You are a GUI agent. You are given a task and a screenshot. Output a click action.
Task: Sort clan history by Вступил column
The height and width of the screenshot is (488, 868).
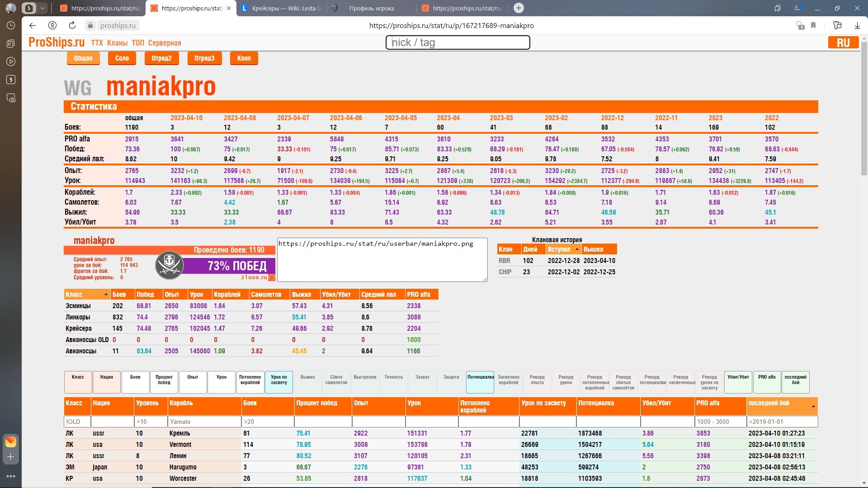pyautogui.click(x=563, y=249)
